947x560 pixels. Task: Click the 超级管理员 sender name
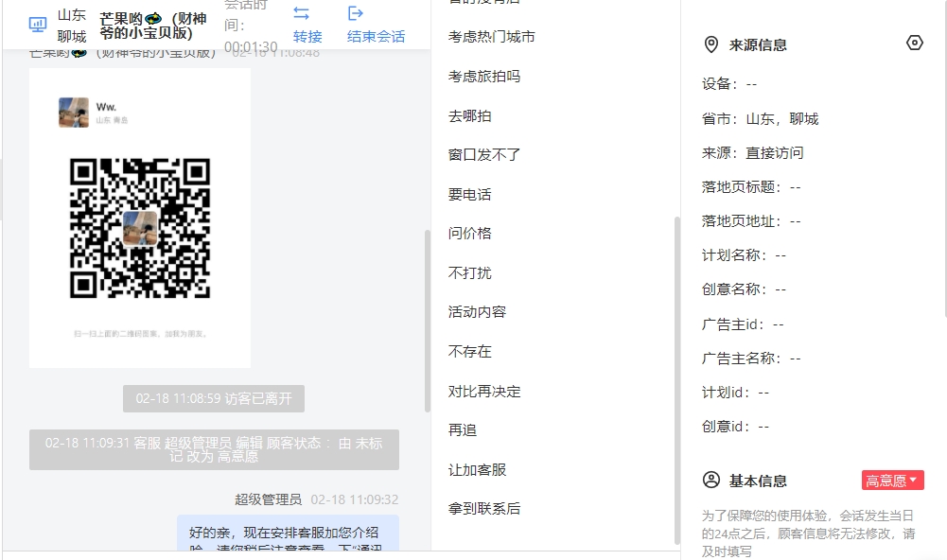coord(268,499)
